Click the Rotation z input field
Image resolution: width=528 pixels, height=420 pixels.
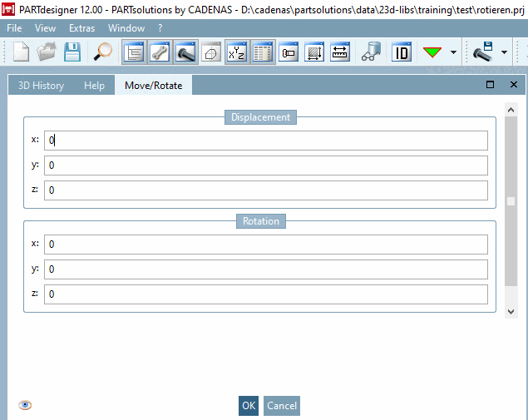[266, 294]
